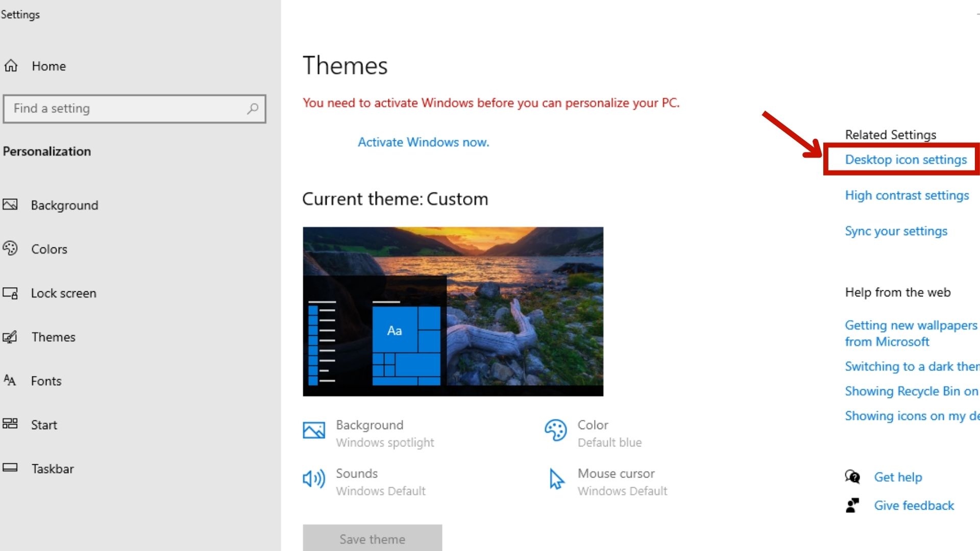Click the Lock screen monitor icon
Viewport: 980px width, 551px height.
[x=10, y=293]
